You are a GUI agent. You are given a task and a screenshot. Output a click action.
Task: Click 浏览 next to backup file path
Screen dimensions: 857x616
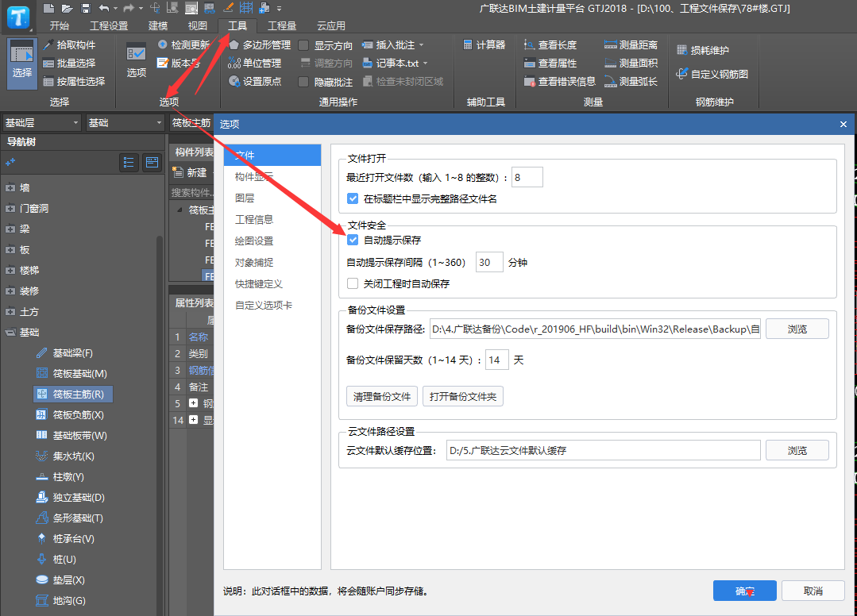click(797, 329)
